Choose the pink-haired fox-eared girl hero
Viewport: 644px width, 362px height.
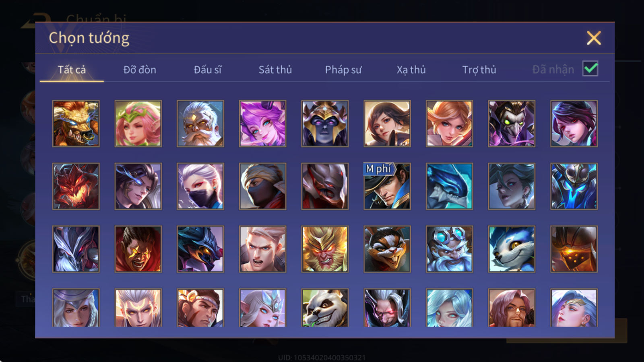[262, 123]
